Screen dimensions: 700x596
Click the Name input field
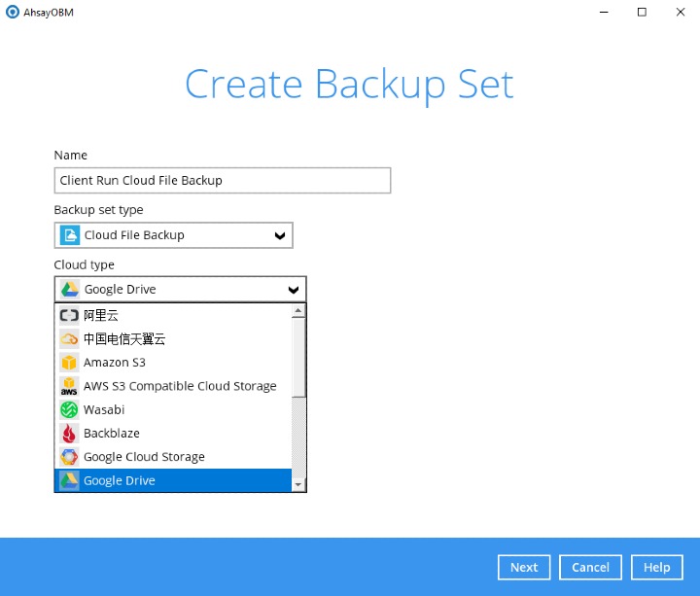[223, 181]
